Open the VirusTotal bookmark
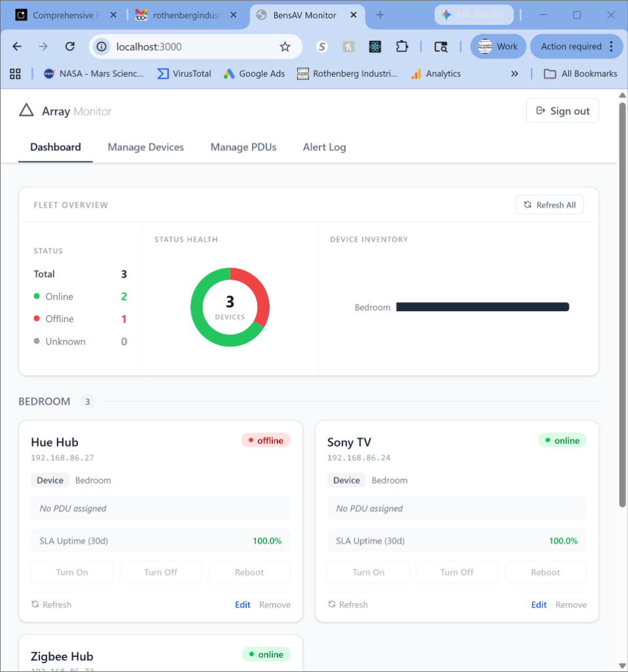Viewport: 628px width, 672px height. pyautogui.click(x=184, y=73)
